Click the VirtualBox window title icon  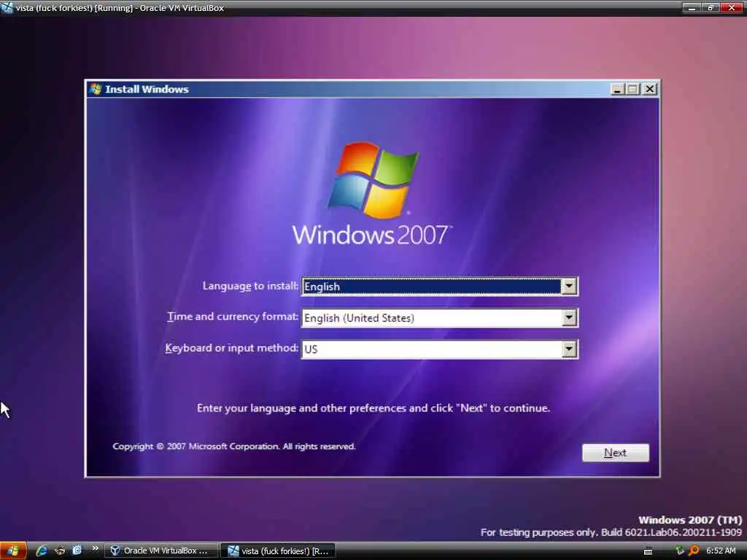click(x=7, y=7)
